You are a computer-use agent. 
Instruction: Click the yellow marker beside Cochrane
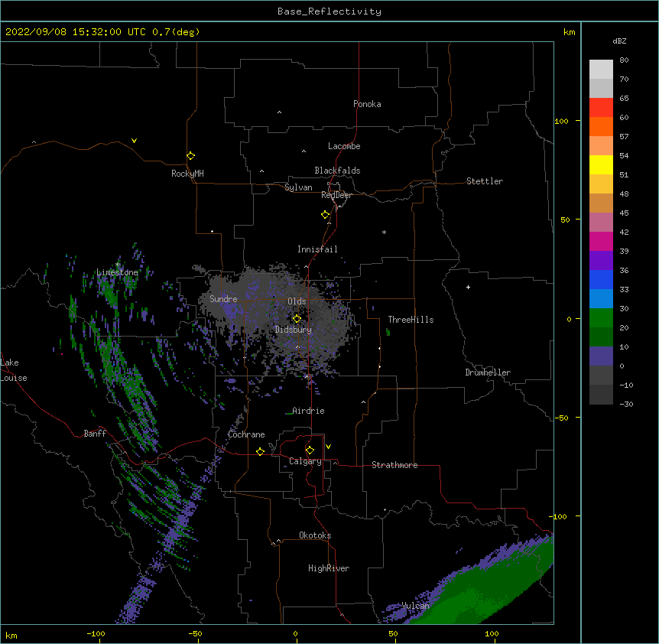(x=260, y=451)
